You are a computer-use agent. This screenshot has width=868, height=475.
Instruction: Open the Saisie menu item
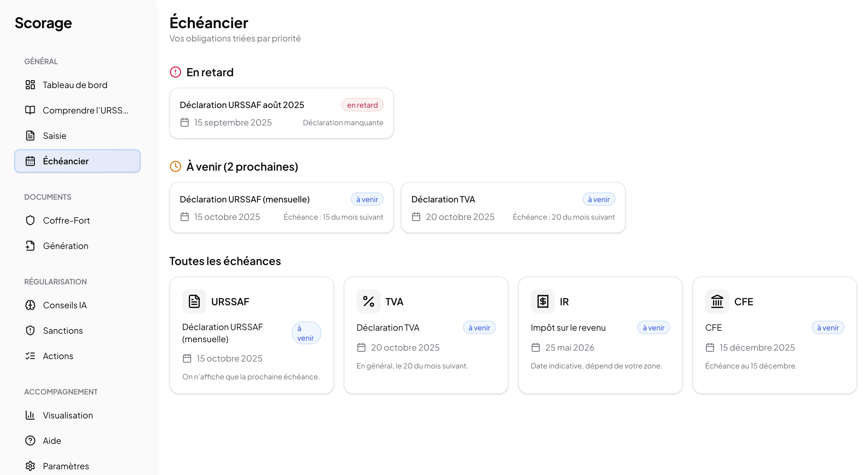click(x=54, y=136)
